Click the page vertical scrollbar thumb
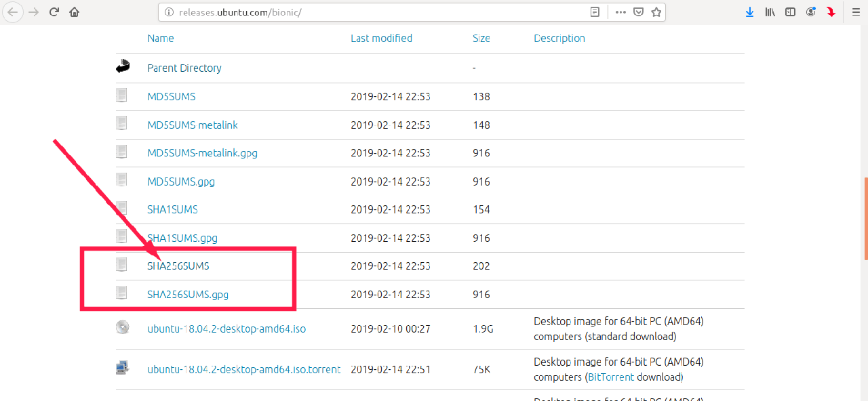 (x=865, y=218)
